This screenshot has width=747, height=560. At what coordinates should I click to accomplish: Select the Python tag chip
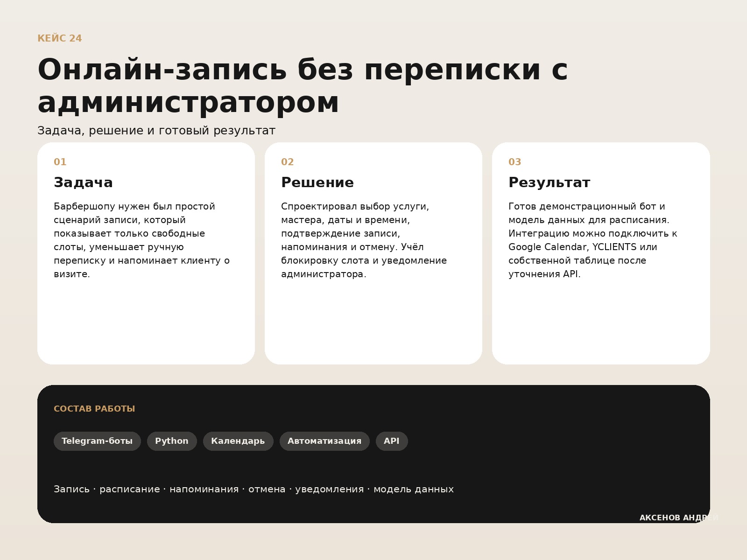click(x=172, y=441)
